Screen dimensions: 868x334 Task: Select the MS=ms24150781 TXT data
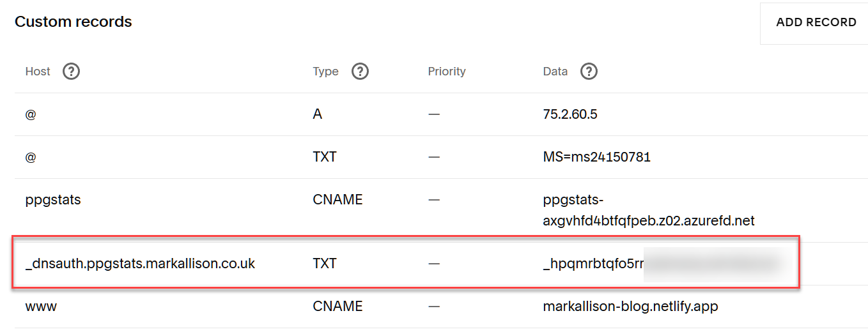pyautogui.click(x=596, y=157)
